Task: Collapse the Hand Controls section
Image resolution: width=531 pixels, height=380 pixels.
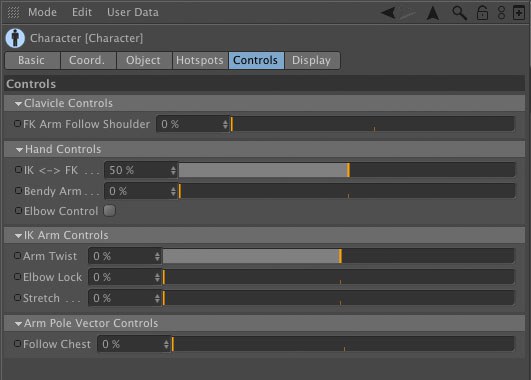Action: pos(19,149)
